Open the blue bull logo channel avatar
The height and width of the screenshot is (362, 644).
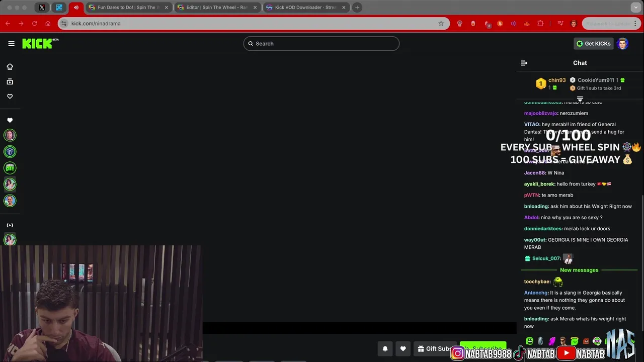coord(10,151)
